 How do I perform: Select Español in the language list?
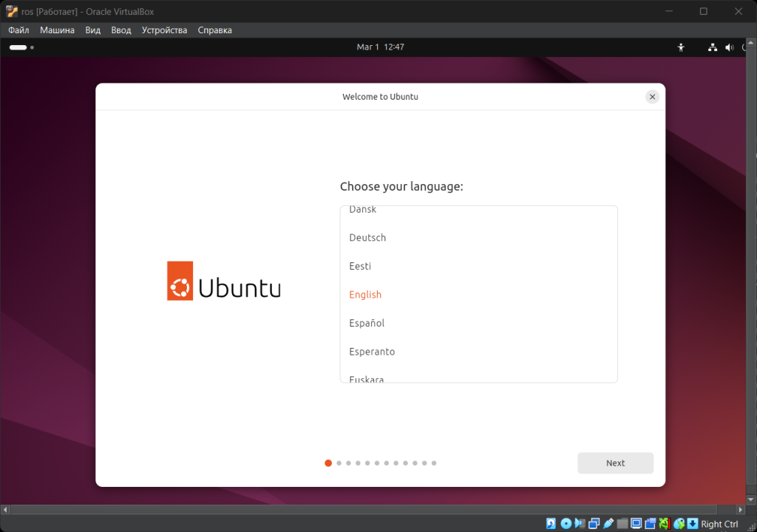pyautogui.click(x=478, y=323)
